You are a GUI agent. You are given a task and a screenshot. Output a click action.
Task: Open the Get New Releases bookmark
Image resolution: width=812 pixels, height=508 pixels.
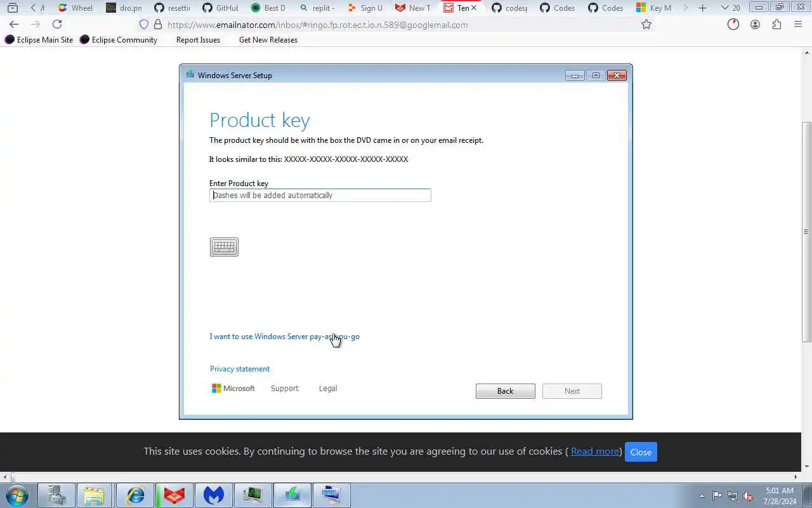pyautogui.click(x=268, y=40)
